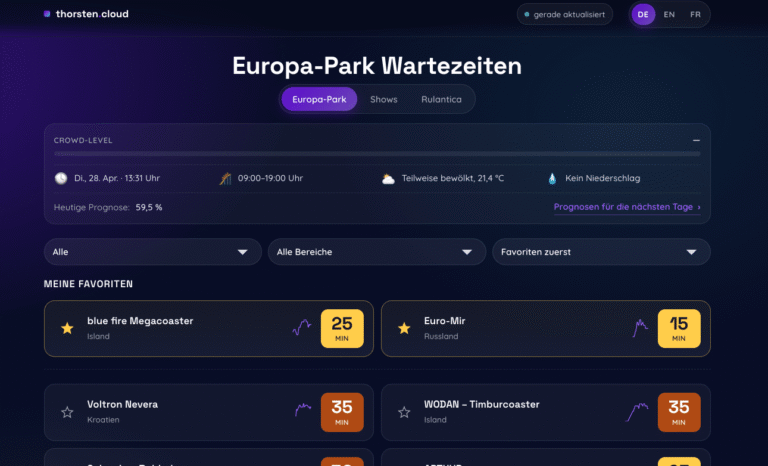Screen dimensions: 768x466
Task: Click the '09:00–19:00 Uhr' opening hours
Action: (x=270, y=178)
